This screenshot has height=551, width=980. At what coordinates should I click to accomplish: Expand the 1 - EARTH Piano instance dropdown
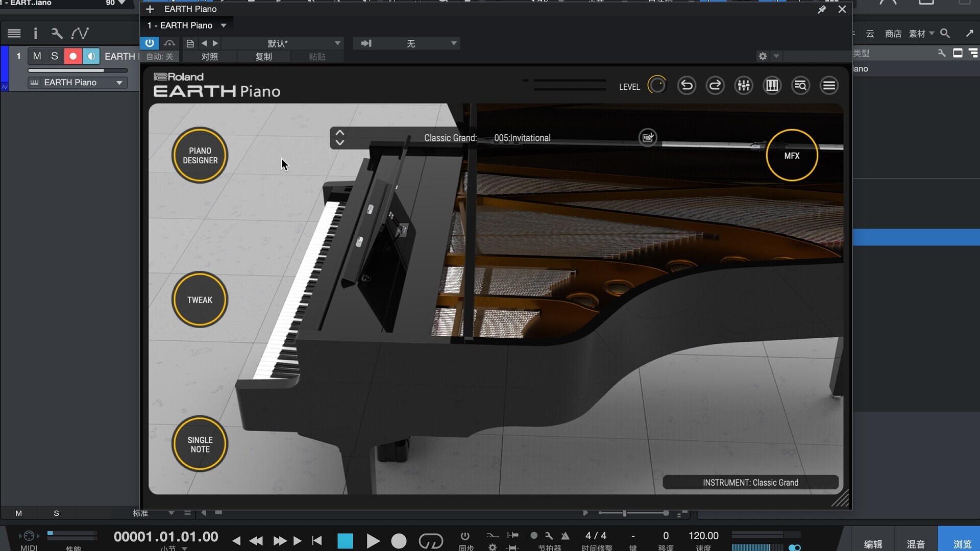224,26
